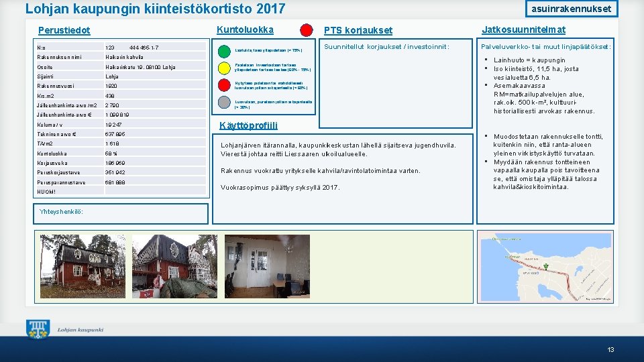This screenshot has width=644, height=362.
Task: Click the address value 'Haikarinkatu 19, 08100 Lohja'
Action: (x=140, y=67)
